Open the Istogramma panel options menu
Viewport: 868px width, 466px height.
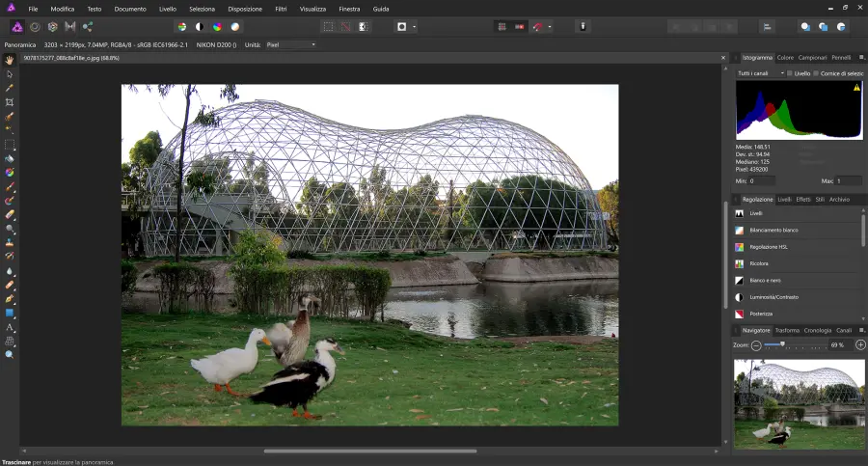[861, 57]
